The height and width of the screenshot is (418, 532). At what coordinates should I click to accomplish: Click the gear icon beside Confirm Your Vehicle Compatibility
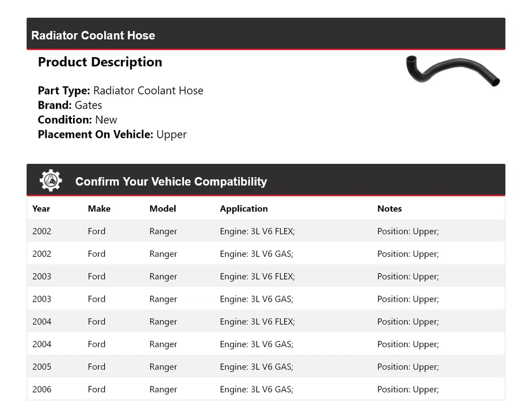tap(50, 181)
